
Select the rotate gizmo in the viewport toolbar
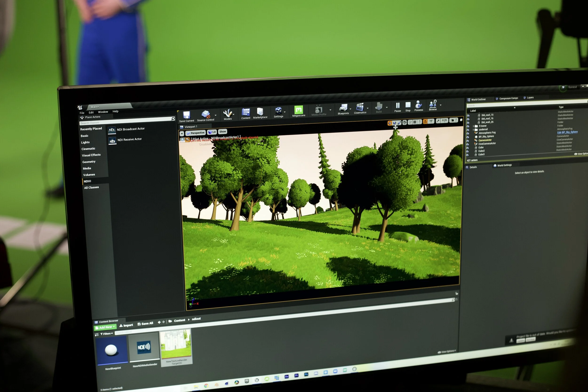[394, 123]
